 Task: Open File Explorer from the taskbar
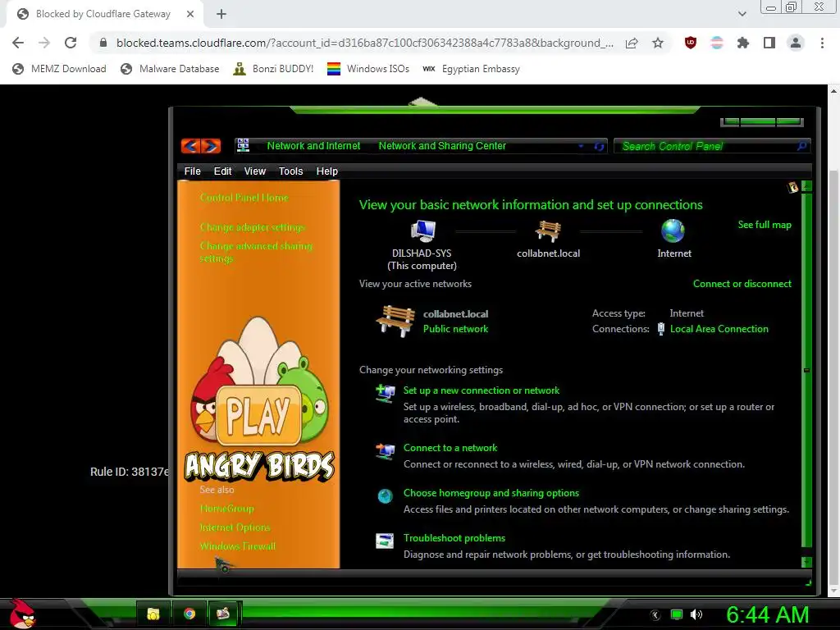pyautogui.click(x=153, y=614)
